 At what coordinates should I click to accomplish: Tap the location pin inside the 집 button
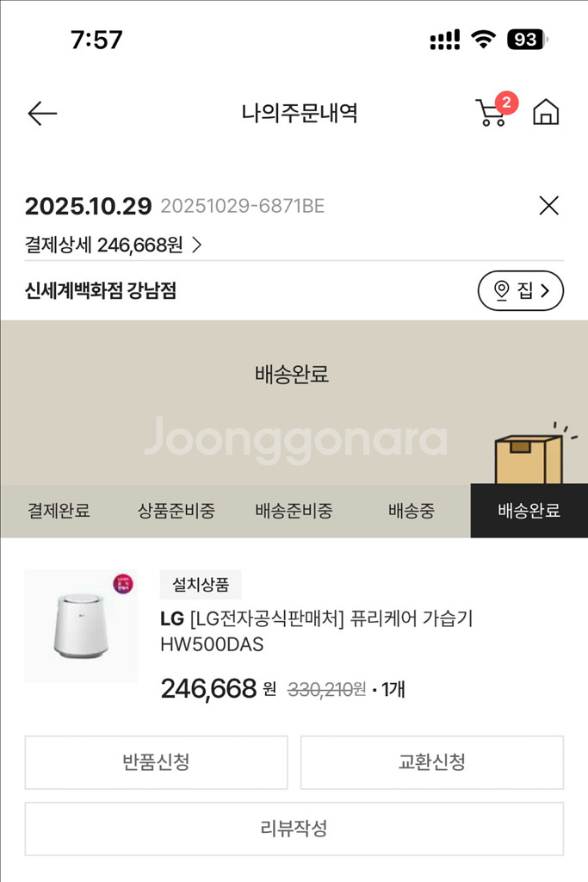tap(504, 291)
